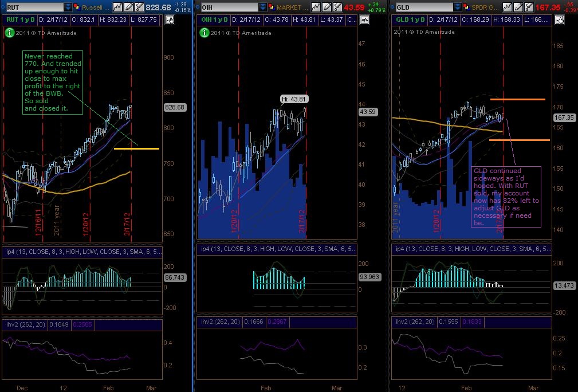Click the 'Hi: 43.81' bubble on OIH chart
The image size is (578, 392).
click(294, 99)
